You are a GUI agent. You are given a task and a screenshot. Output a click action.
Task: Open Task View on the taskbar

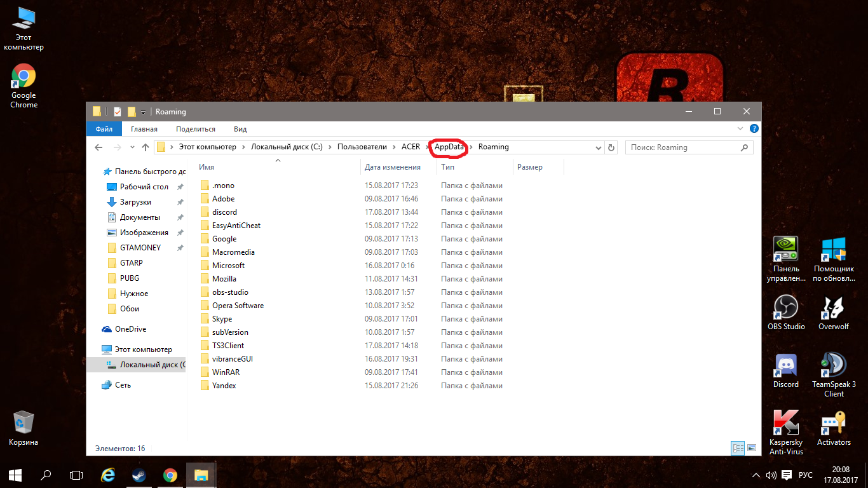pyautogui.click(x=76, y=475)
